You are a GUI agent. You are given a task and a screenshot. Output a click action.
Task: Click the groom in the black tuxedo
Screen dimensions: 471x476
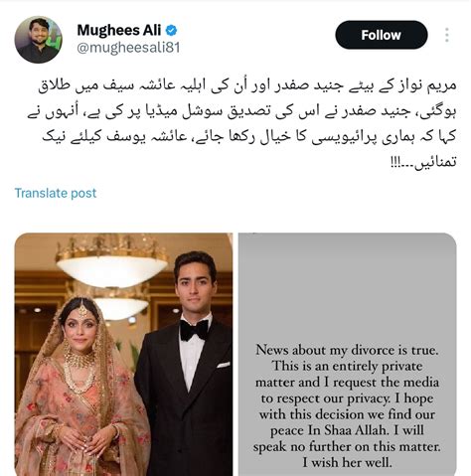(185, 365)
